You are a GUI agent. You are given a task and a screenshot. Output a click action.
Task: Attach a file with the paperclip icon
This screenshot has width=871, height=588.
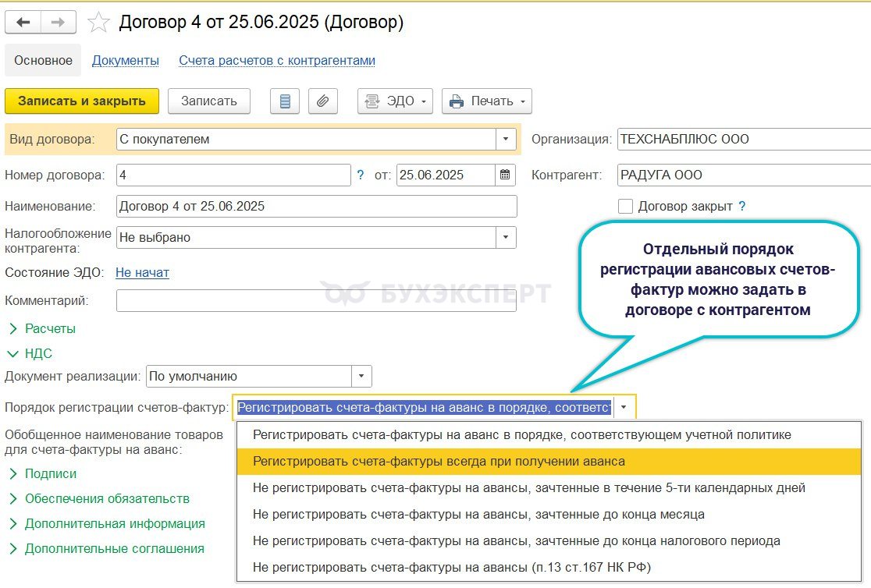pyautogui.click(x=323, y=101)
